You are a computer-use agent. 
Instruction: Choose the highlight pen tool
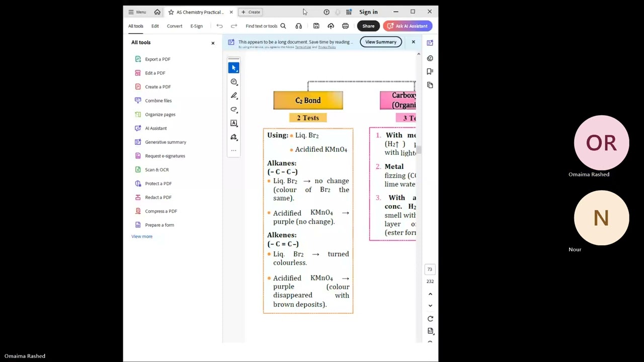[x=234, y=96]
